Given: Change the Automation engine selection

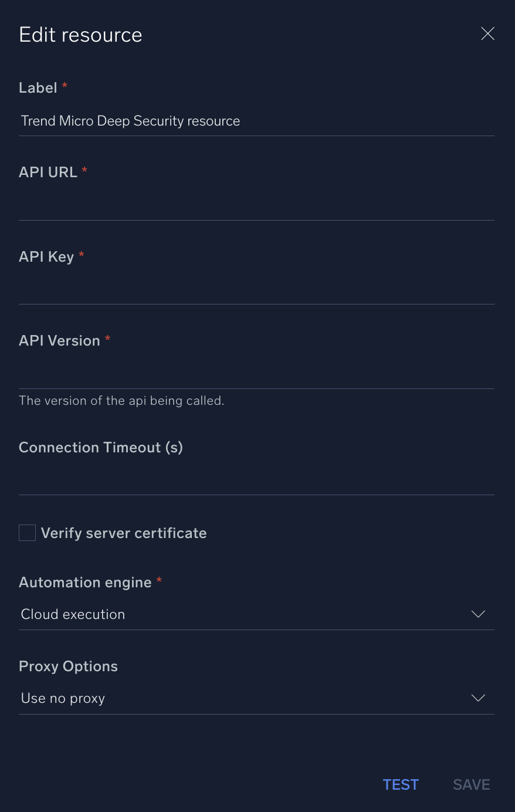Looking at the screenshot, I should pos(256,614).
